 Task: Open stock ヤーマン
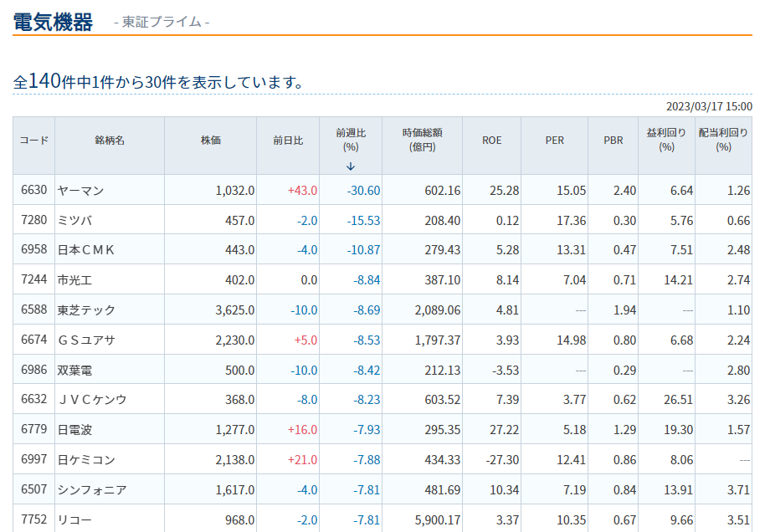(x=80, y=191)
